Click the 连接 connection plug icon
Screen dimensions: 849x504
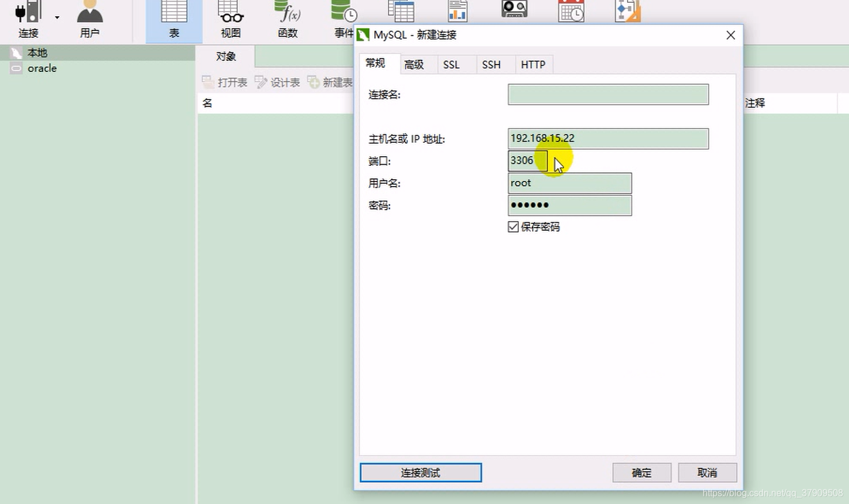point(28,13)
